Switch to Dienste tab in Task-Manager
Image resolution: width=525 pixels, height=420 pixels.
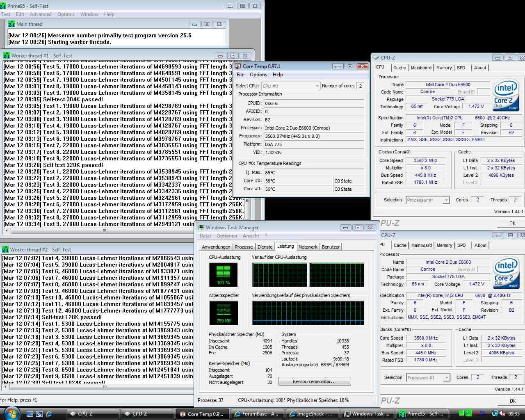(x=265, y=247)
